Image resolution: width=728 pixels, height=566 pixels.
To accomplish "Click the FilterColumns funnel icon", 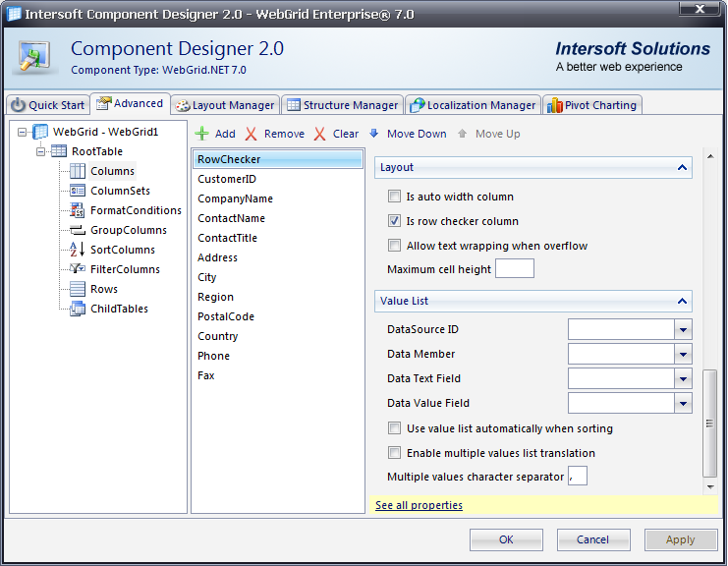I will [x=78, y=269].
